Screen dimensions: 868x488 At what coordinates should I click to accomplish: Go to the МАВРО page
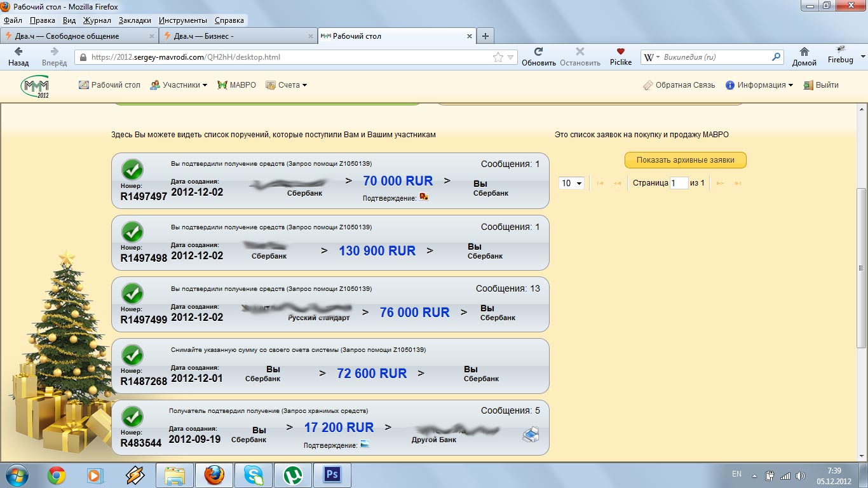coord(237,85)
